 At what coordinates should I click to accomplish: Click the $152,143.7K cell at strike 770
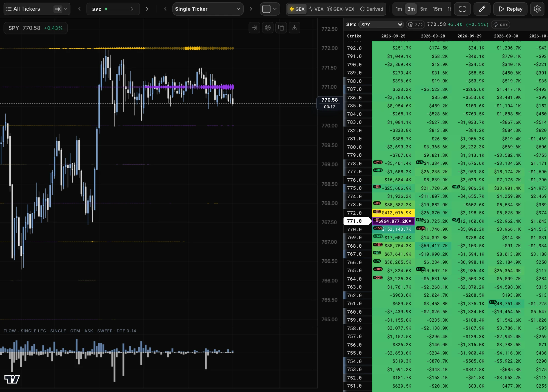393,229
